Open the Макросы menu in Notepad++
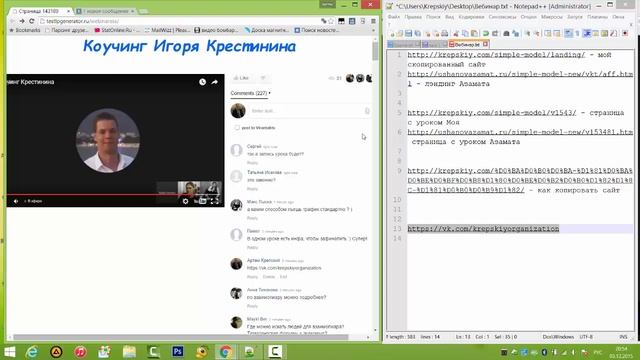Image resolution: width=640 pixels, height=360 pixels. tap(551, 17)
